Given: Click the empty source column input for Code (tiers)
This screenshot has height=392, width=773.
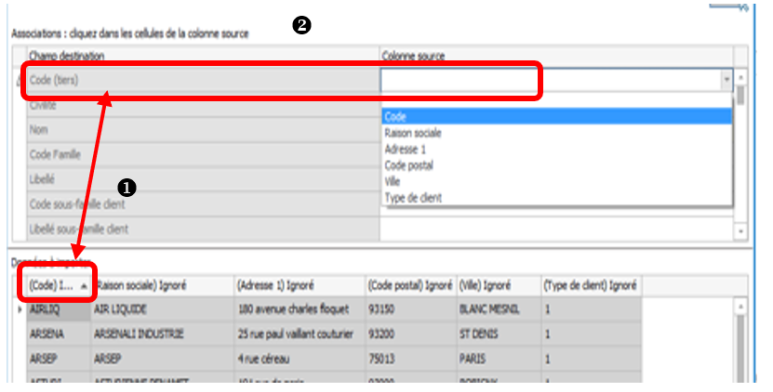Looking at the screenshot, I should [550, 80].
